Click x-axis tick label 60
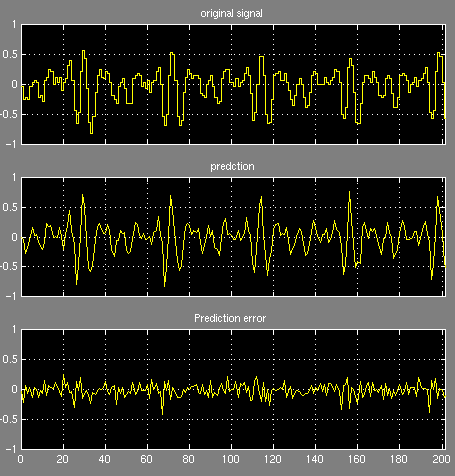The image size is (455, 476). [x=147, y=459]
